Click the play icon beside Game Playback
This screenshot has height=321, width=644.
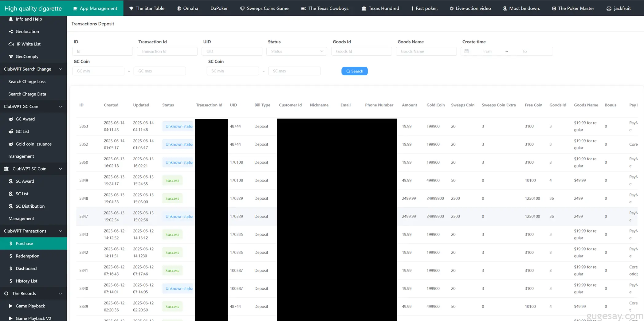(x=11, y=306)
